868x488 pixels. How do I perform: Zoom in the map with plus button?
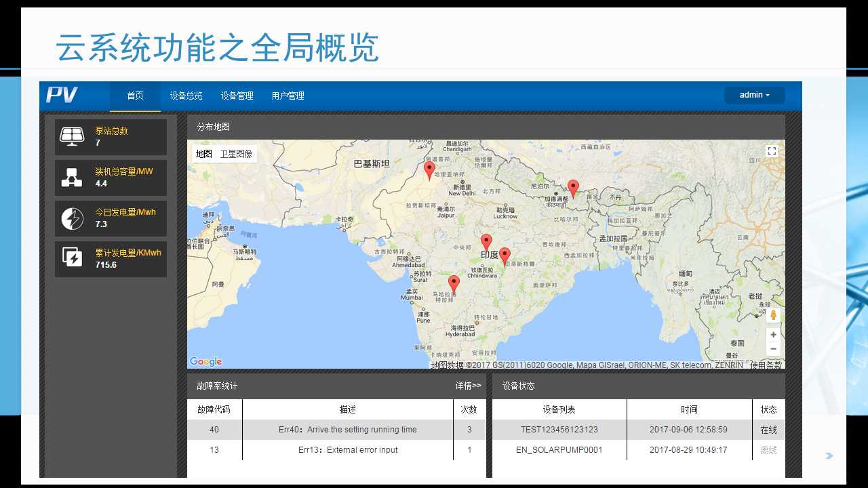(773, 335)
